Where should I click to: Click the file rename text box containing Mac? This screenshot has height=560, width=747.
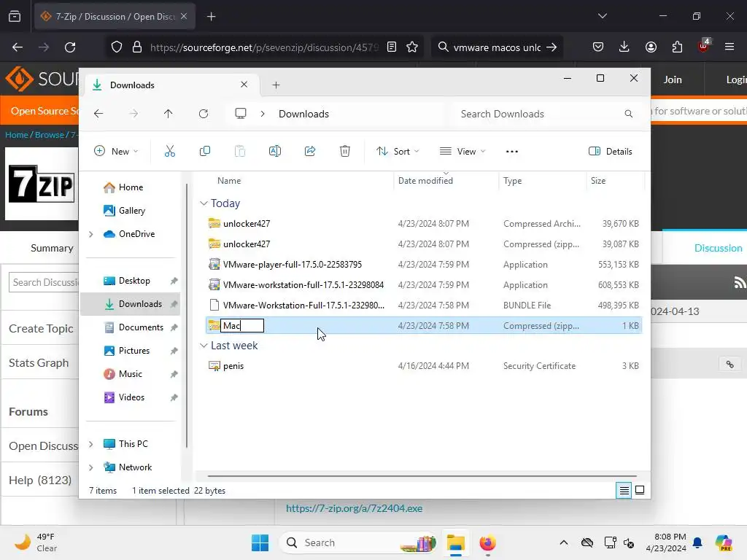pyautogui.click(x=242, y=326)
